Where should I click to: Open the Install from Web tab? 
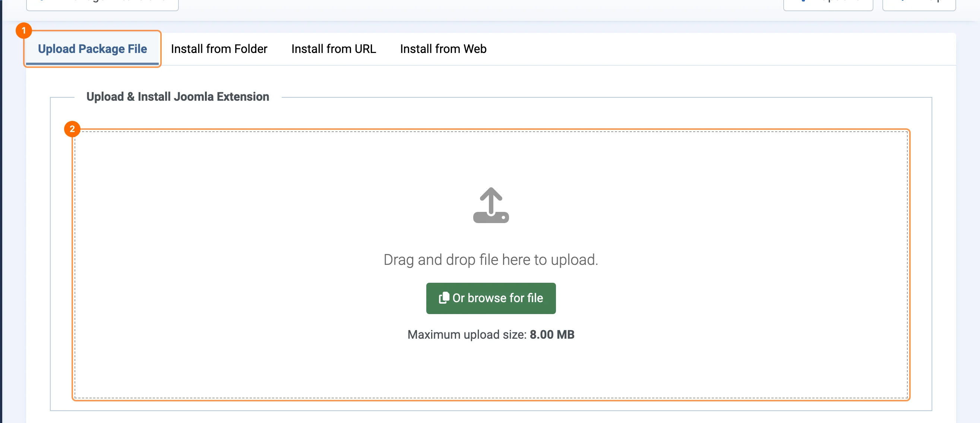[x=443, y=49]
